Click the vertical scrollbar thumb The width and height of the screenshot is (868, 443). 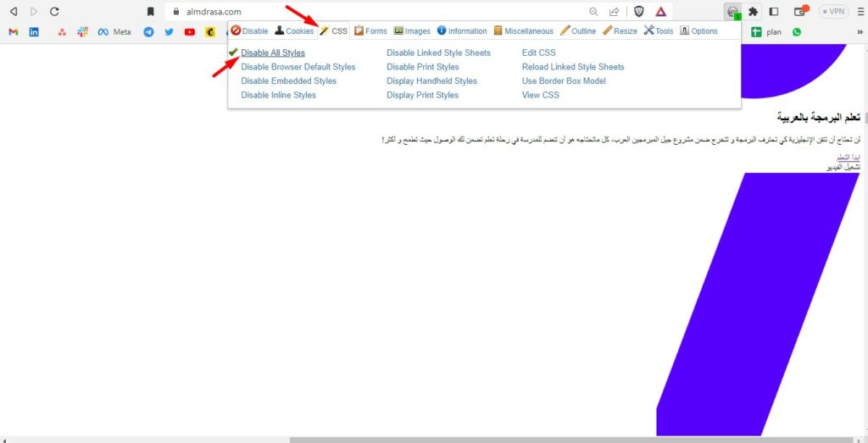point(865,118)
